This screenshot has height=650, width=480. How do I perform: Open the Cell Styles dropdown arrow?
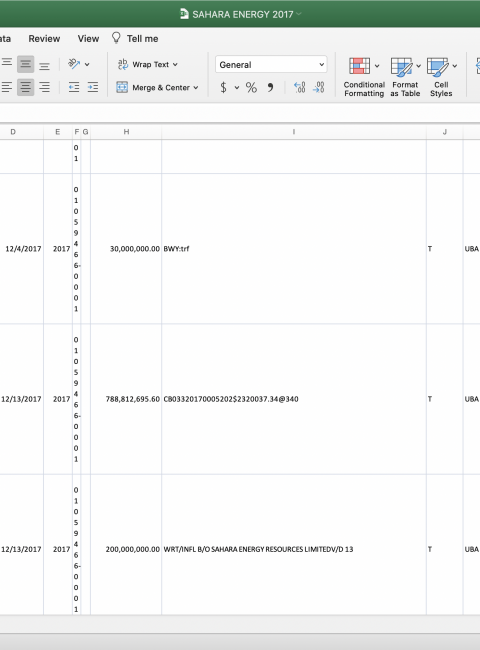click(455, 66)
